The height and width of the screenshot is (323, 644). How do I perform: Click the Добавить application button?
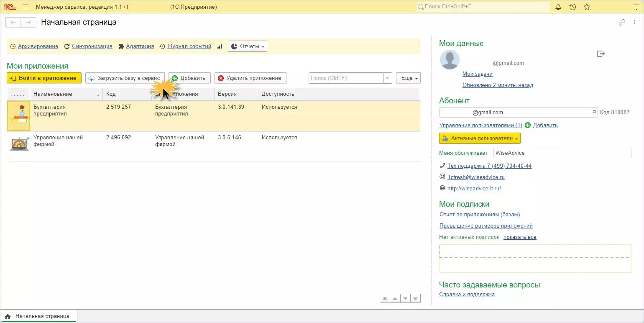pos(189,78)
